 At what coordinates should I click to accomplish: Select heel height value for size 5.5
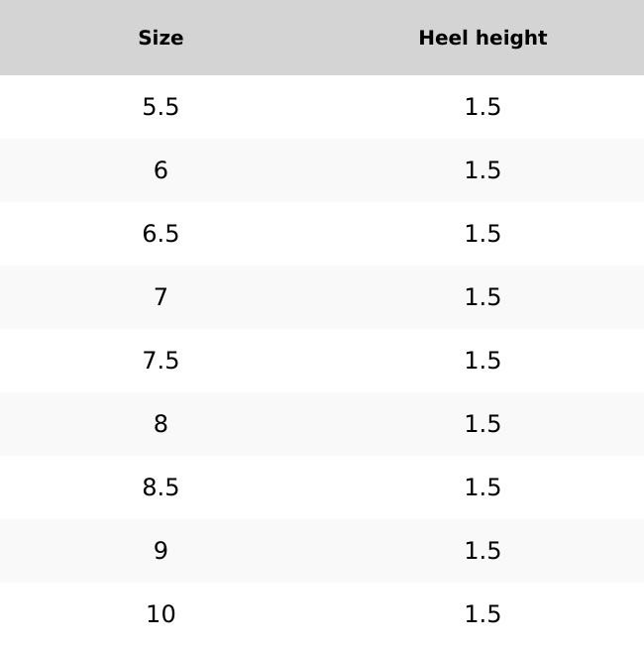483,107
